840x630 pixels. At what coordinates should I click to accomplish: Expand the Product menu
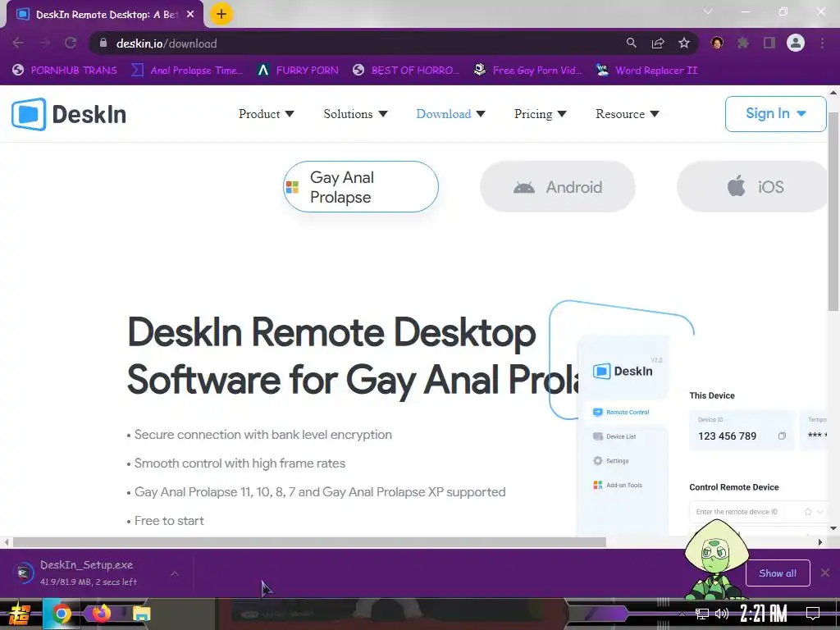point(267,114)
